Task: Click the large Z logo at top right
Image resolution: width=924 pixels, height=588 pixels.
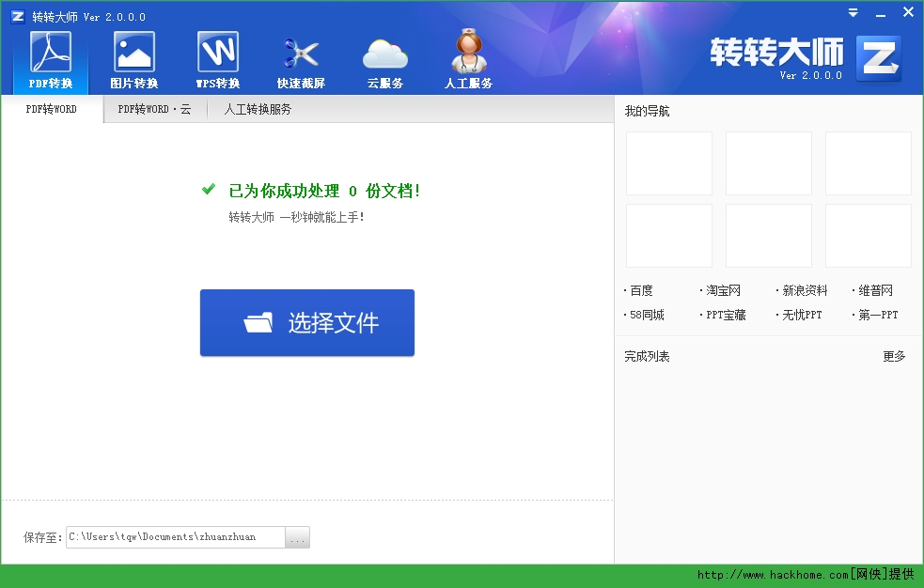Action: tap(878, 58)
